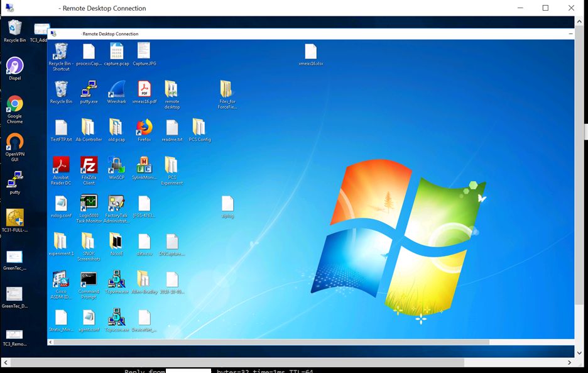Open the GreenTec_D... shortcut
This screenshot has height=373, width=588.
click(14, 298)
